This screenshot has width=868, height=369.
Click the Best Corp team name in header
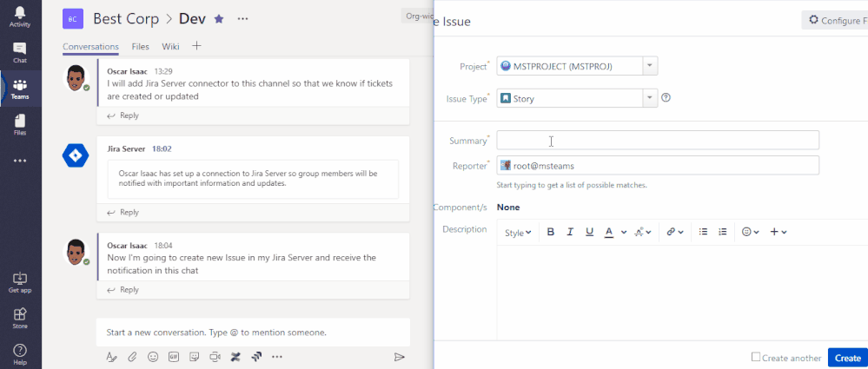click(x=126, y=19)
